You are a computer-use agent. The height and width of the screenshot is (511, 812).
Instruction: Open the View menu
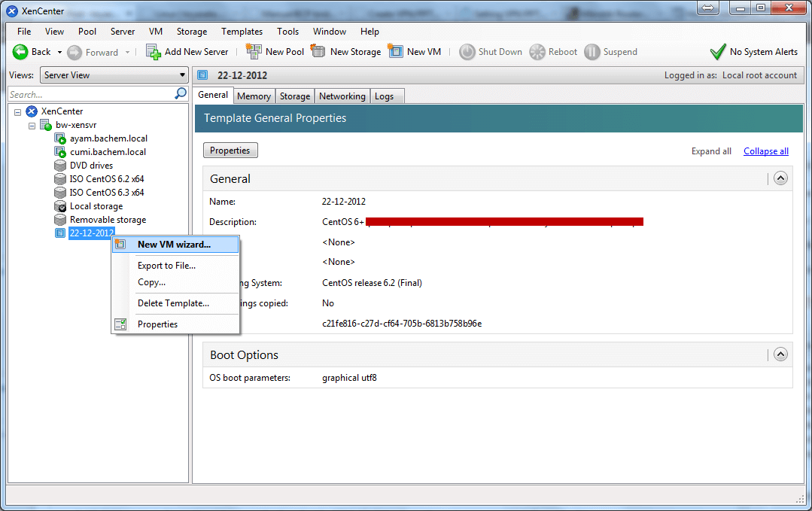(54, 32)
